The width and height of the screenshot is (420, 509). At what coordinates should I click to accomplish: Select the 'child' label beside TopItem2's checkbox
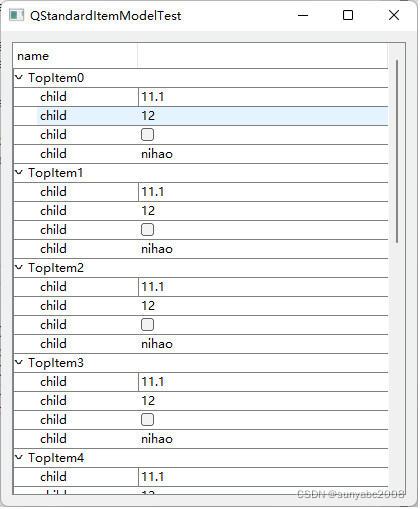[53, 325]
